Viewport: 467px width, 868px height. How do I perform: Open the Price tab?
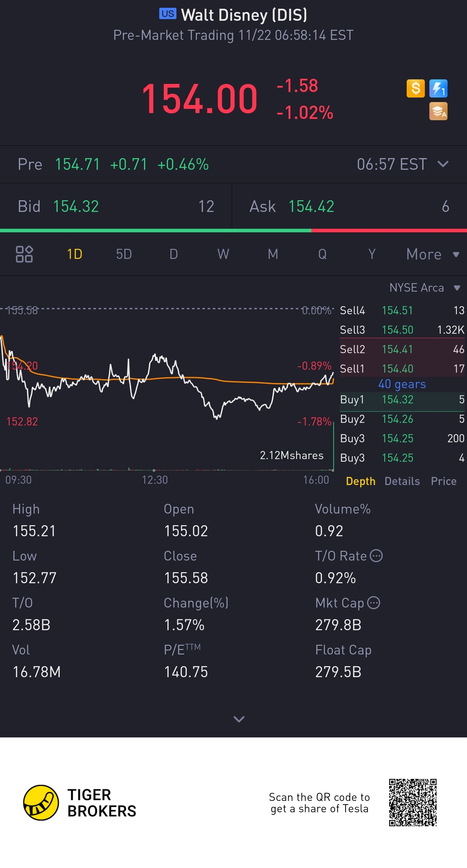point(443,481)
